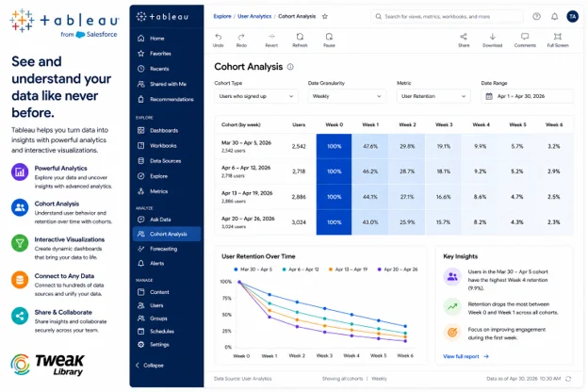
Task: Open the Date Range picker
Action: tap(527, 96)
